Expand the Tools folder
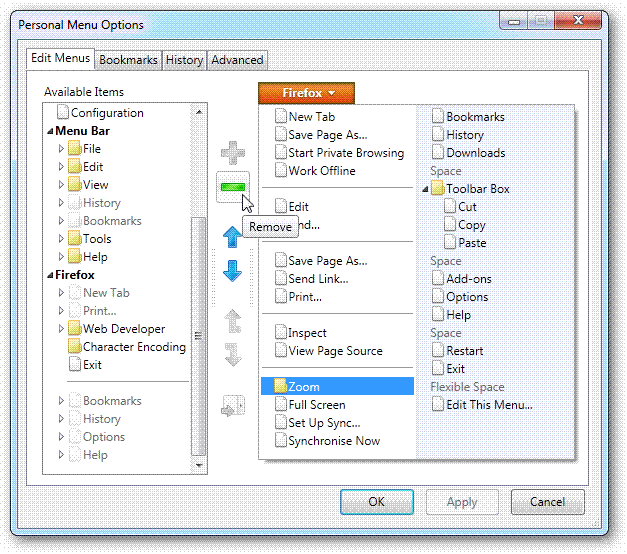 [61, 239]
